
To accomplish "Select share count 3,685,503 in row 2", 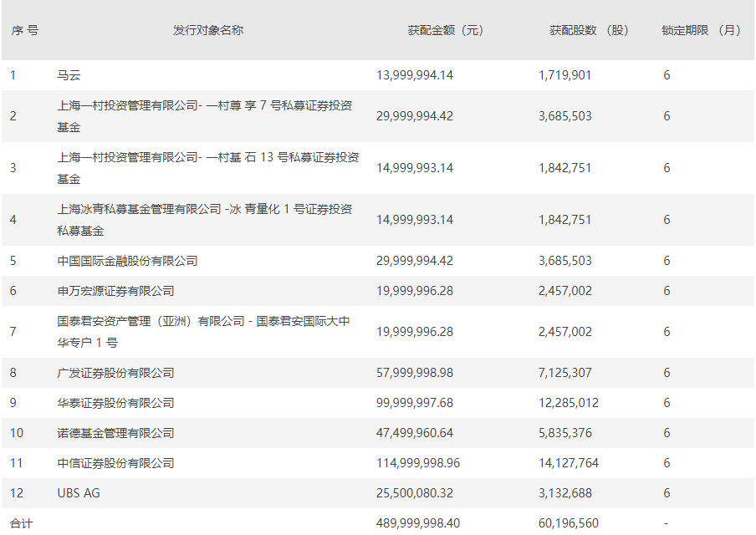I will pos(565,116).
